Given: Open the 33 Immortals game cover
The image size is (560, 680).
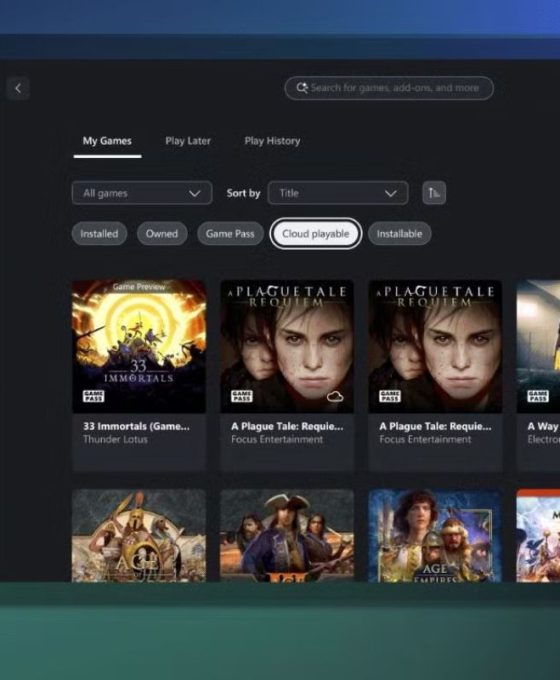Looking at the screenshot, I should click(x=139, y=347).
